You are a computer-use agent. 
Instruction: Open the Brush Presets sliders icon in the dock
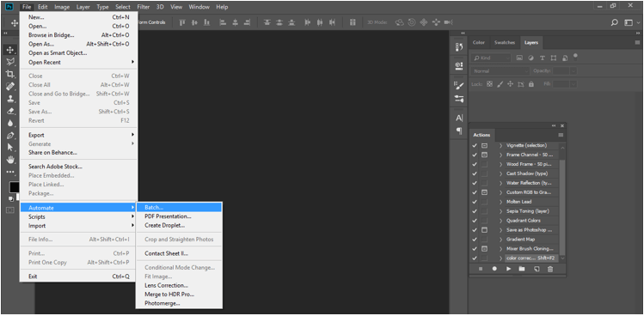click(x=459, y=99)
